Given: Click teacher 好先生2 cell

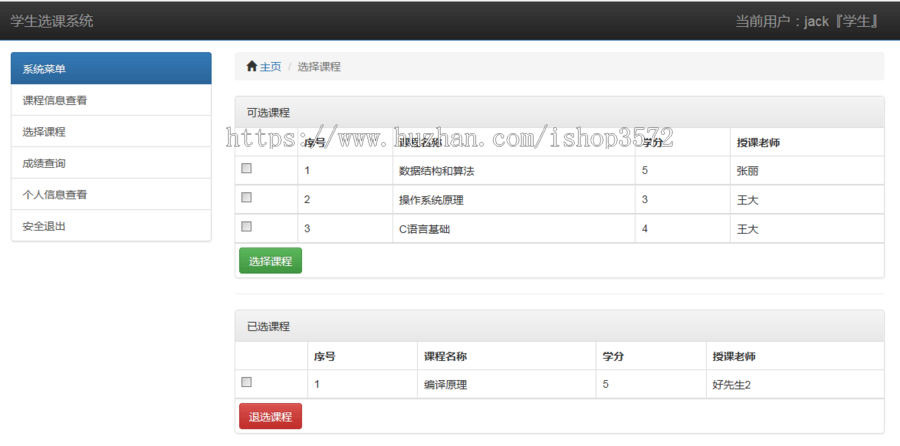Looking at the screenshot, I should 795,385.
